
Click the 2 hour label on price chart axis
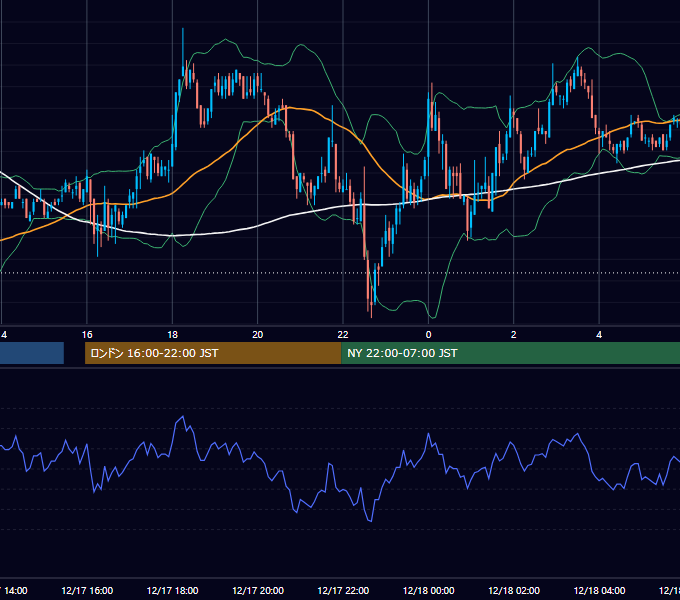[513, 335]
